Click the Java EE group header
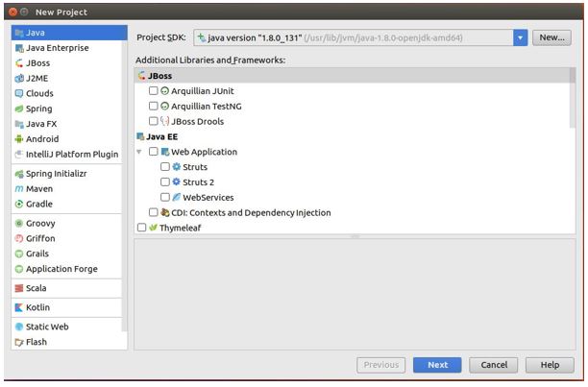Image resolution: width=588 pixels, height=387 pixels. (162, 136)
